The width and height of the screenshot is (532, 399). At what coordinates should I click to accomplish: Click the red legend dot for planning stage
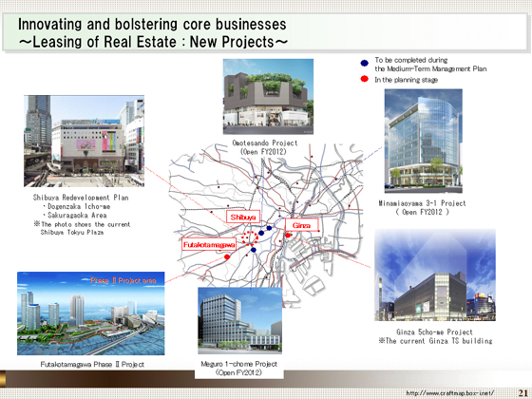click(365, 79)
